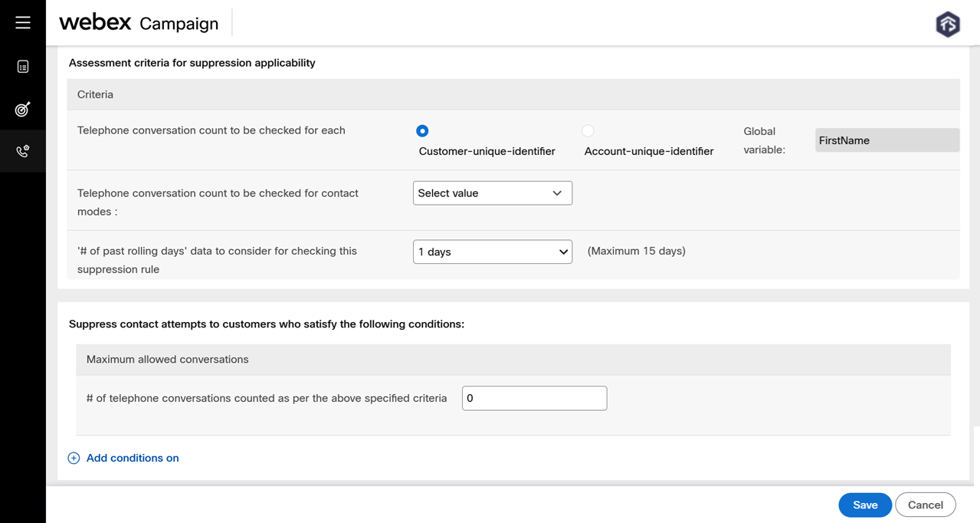This screenshot has height=523, width=980.
Task: Click the Suppress contact attempts heading text
Action: tap(267, 324)
